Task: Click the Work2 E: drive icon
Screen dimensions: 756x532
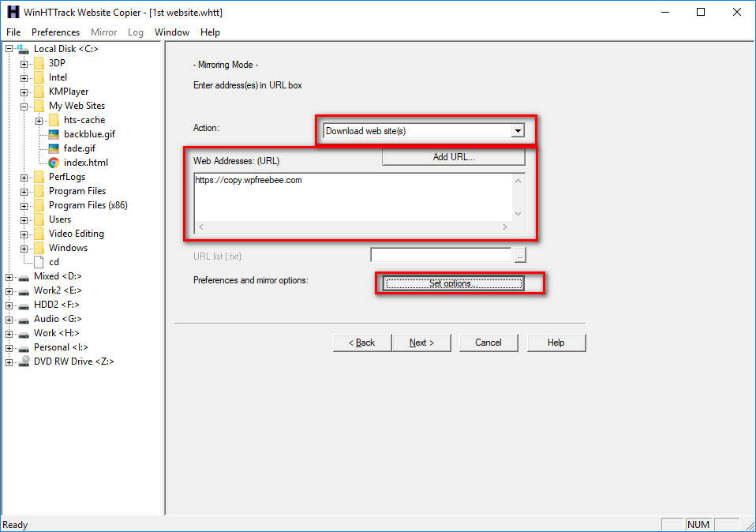Action: (24, 291)
